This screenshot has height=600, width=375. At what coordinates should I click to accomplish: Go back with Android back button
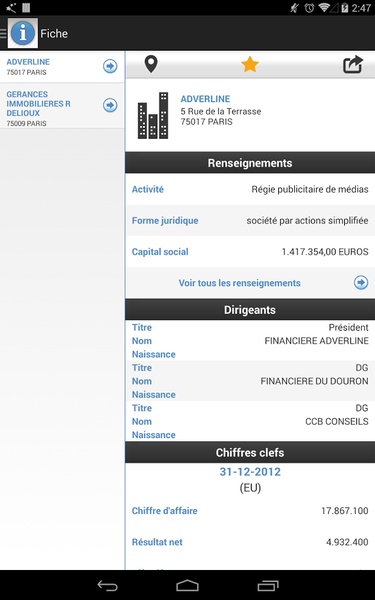tap(108, 585)
